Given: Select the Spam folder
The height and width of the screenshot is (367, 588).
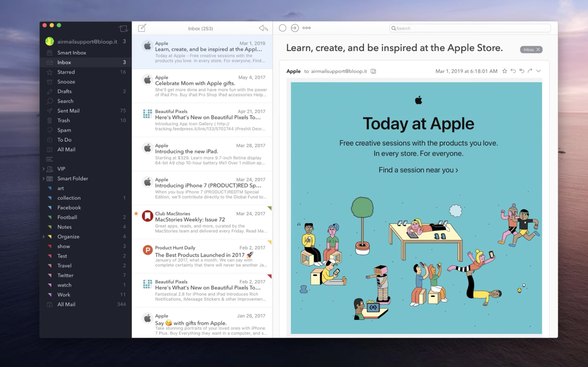Looking at the screenshot, I should (x=63, y=130).
